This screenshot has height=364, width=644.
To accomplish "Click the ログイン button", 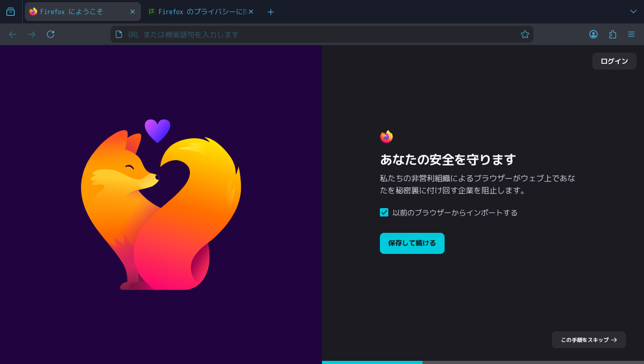I will tap(614, 61).
